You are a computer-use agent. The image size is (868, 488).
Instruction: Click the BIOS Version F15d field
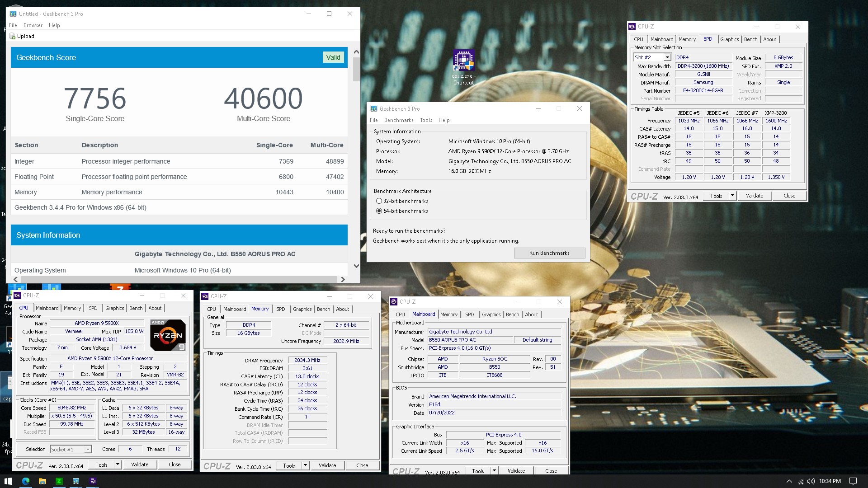(x=494, y=404)
